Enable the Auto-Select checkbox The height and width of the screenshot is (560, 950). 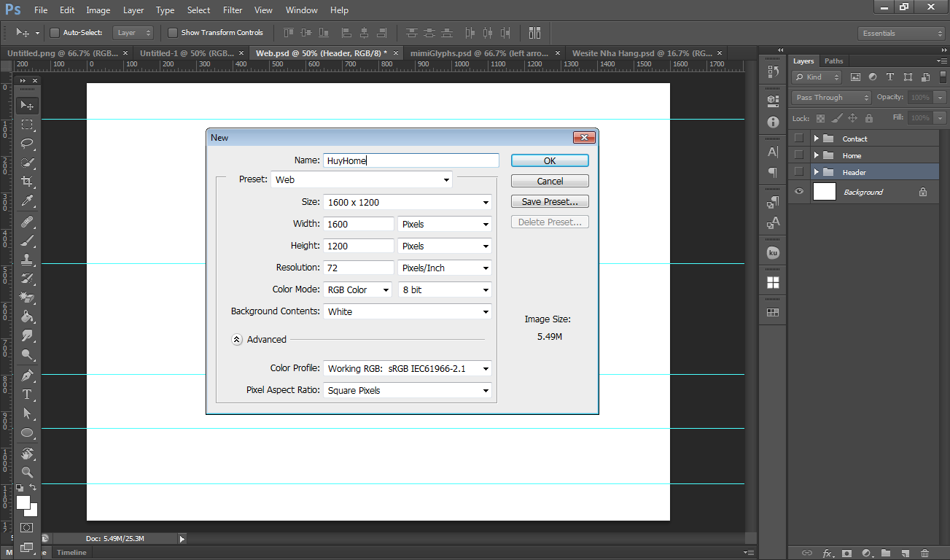coord(55,33)
